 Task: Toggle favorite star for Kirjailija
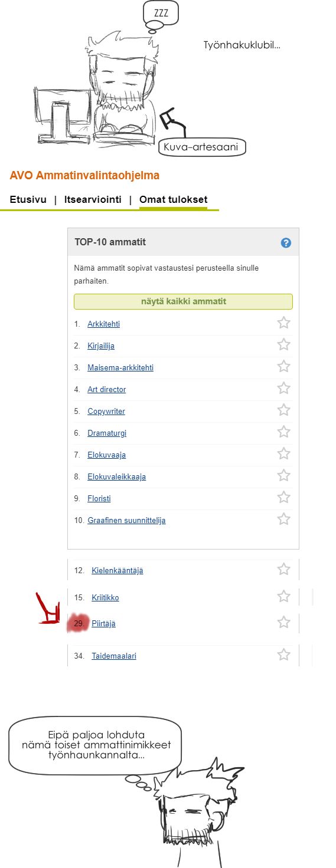(x=284, y=344)
